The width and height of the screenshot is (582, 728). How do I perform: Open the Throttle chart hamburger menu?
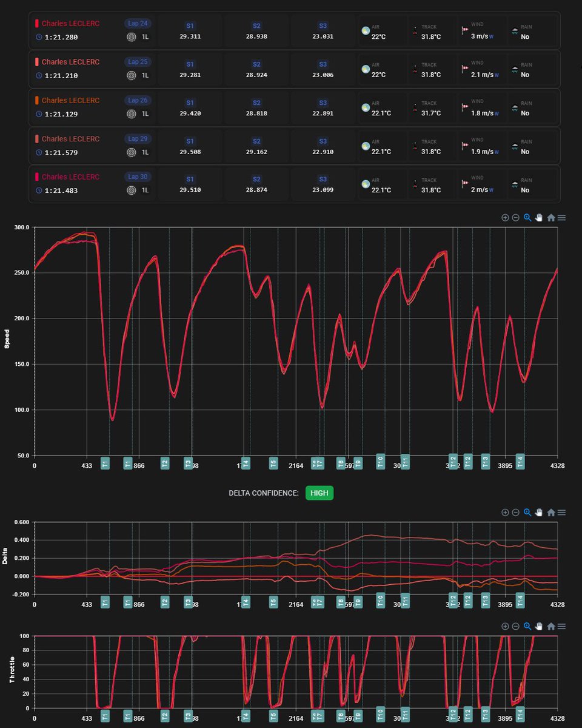point(562,627)
